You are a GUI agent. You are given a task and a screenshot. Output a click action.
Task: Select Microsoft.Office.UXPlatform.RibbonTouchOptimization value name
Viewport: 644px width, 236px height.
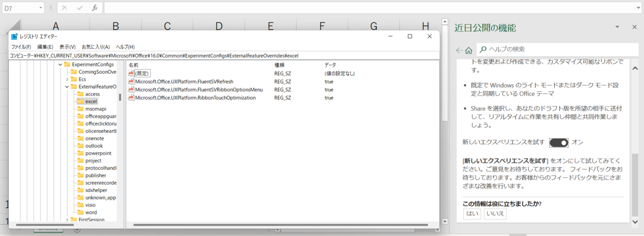point(195,98)
